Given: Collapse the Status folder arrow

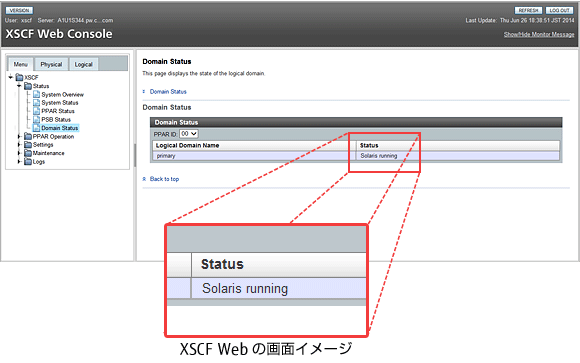Looking at the screenshot, I should click(19, 85).
